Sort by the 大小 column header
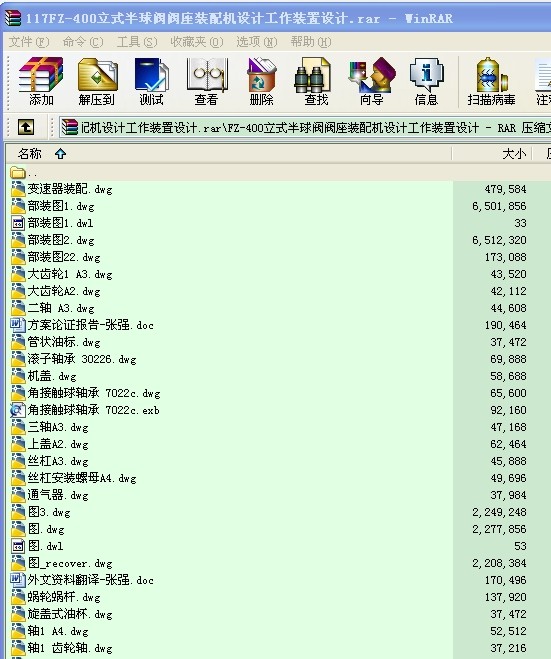 pyautogui.click(x=492, y=153)
